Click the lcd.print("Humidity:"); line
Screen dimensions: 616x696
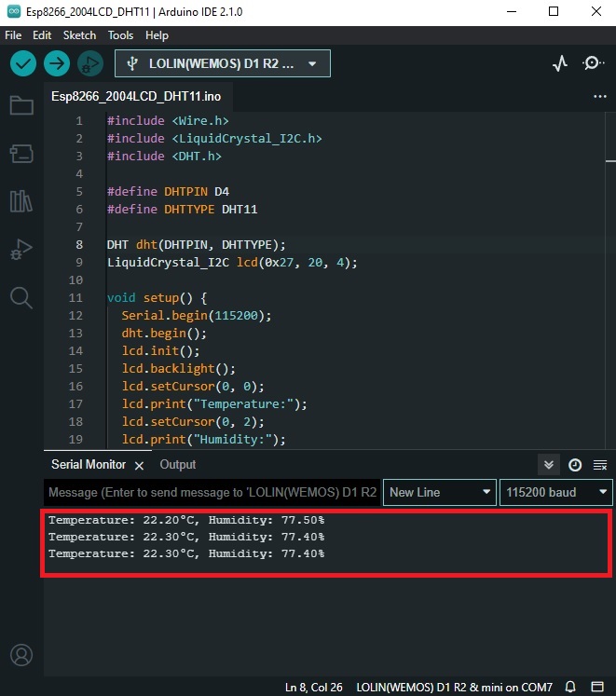coord(204,440)
